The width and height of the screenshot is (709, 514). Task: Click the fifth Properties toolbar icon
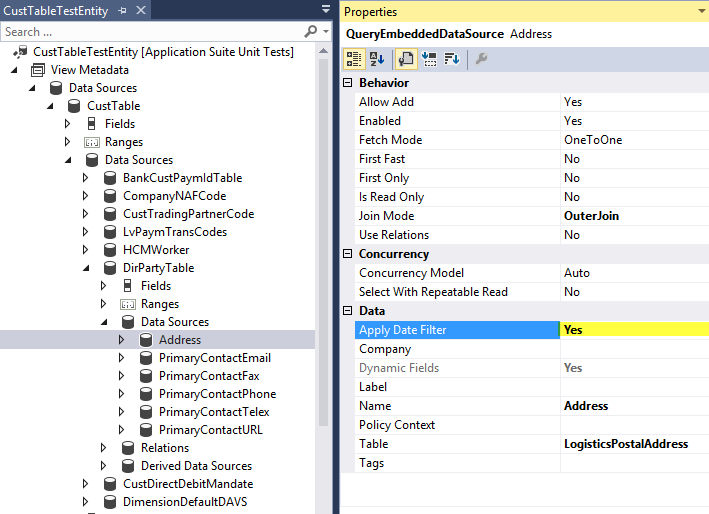pos(451,59)
